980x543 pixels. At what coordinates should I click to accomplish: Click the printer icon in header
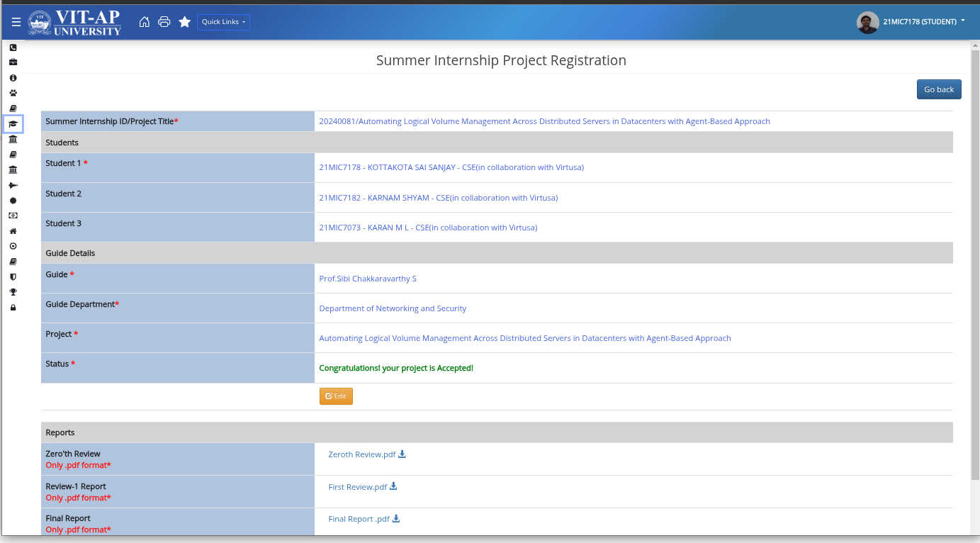click(x=164, y=22)
